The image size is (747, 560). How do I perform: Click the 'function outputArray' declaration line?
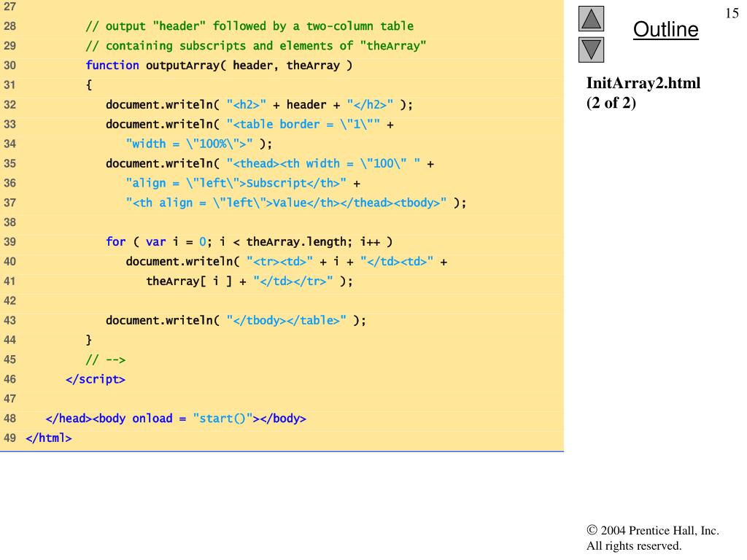[219, 65]
